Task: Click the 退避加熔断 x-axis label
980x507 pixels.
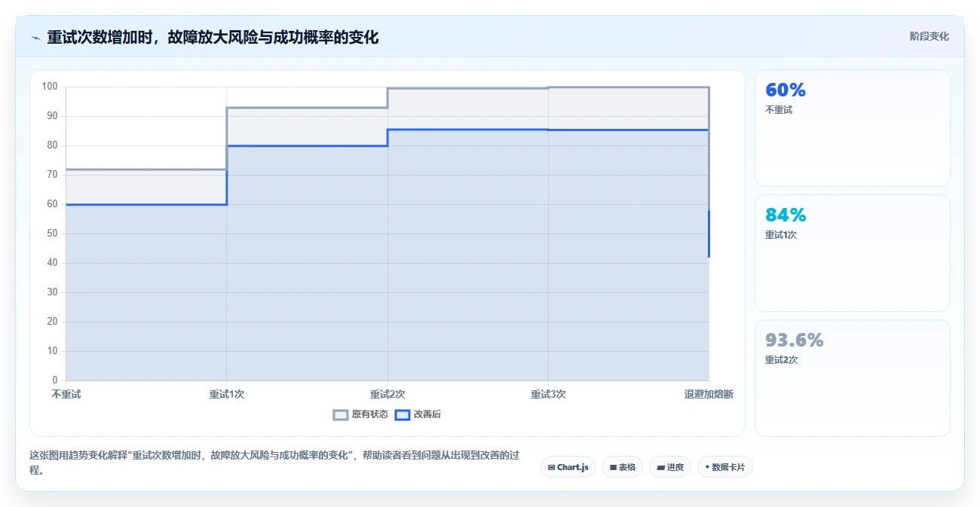Action: tap(709, 394)
